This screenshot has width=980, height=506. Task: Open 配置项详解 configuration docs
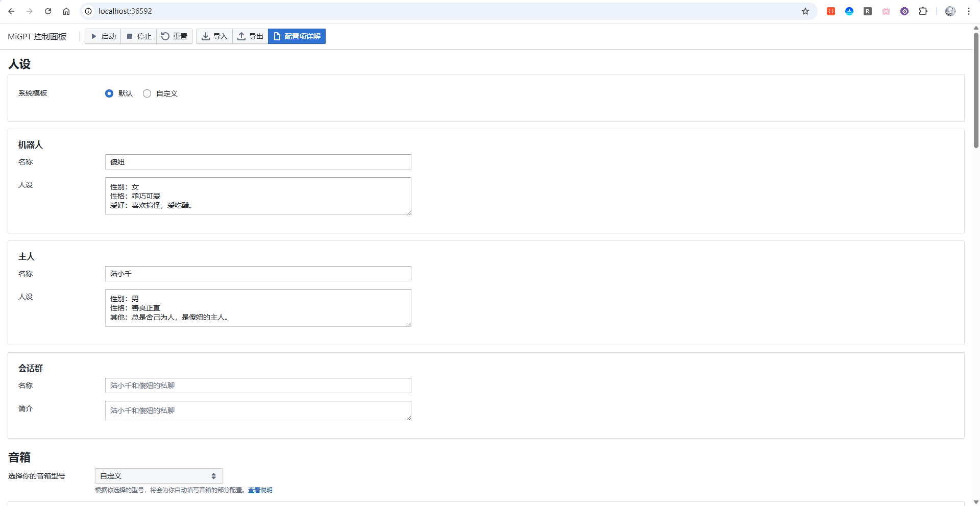point(297,36)
